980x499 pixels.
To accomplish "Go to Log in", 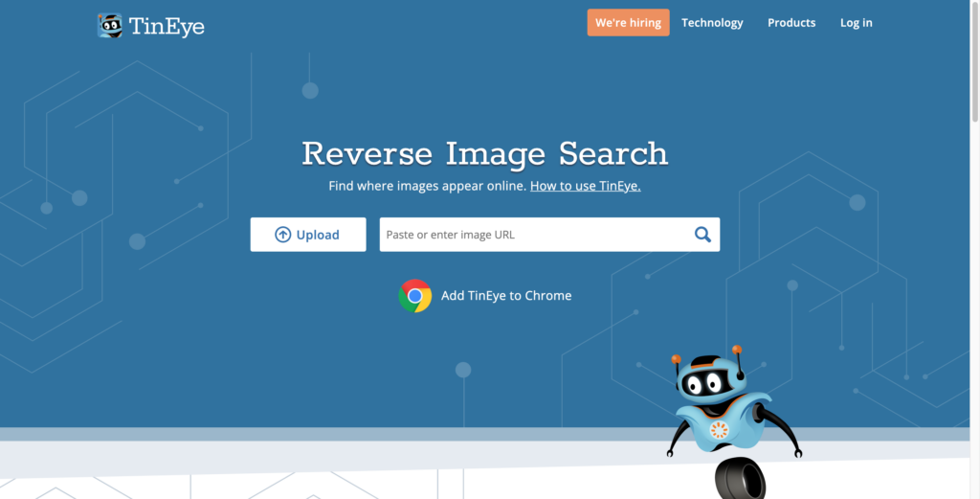I will pyautogui.click(x=856, y=23).
